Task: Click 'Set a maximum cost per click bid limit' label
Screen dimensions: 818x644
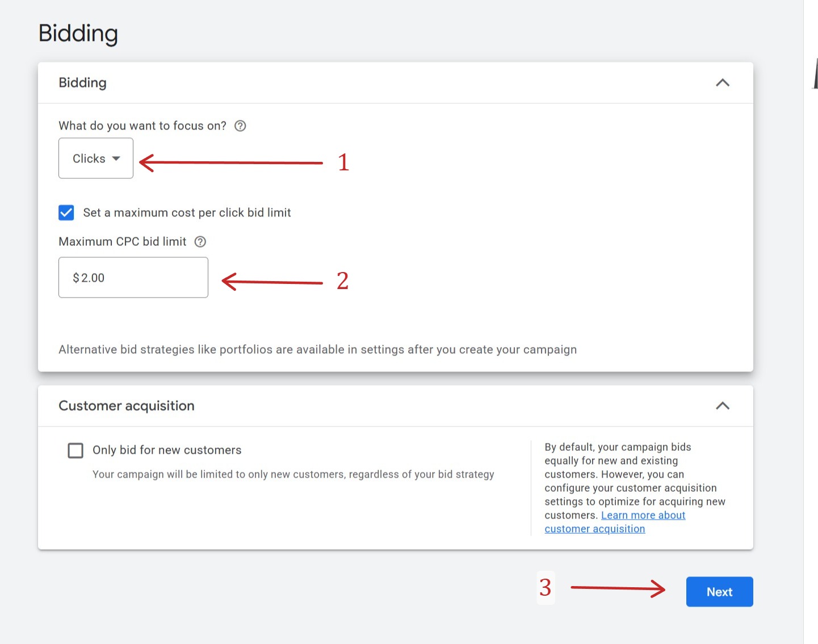Action: point(187,213)
